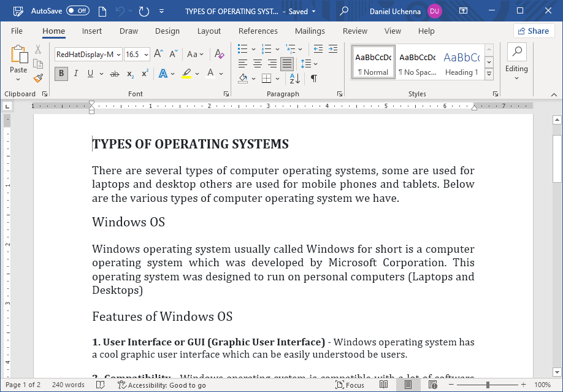The width and height of the screenshot is (563, 392).
Task: Activate the Format Painter
Action: (x=37, y=78)
